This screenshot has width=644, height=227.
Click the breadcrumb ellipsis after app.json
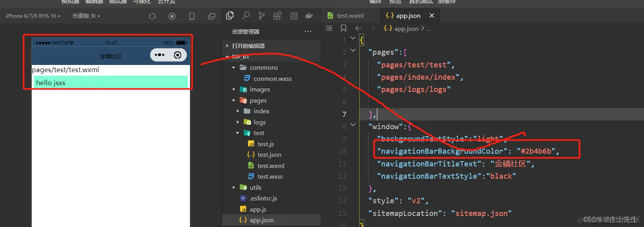point(429,29)
